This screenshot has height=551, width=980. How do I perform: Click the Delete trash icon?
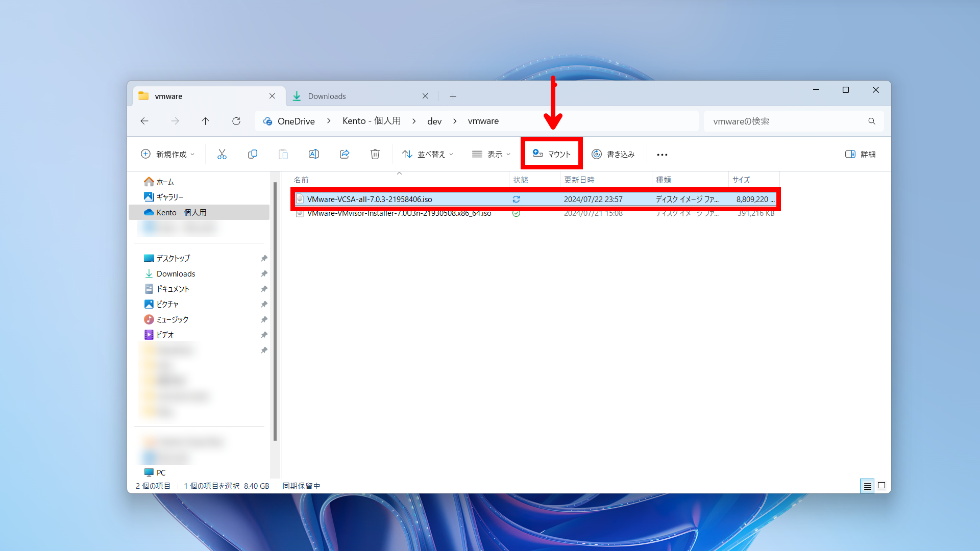coord(375,154)
